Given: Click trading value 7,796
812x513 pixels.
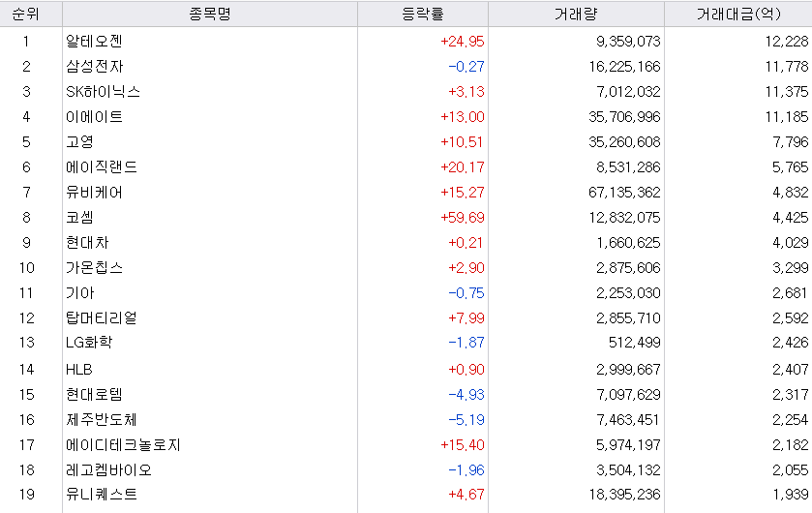Looking at the screenshot, I should point(791,142).
